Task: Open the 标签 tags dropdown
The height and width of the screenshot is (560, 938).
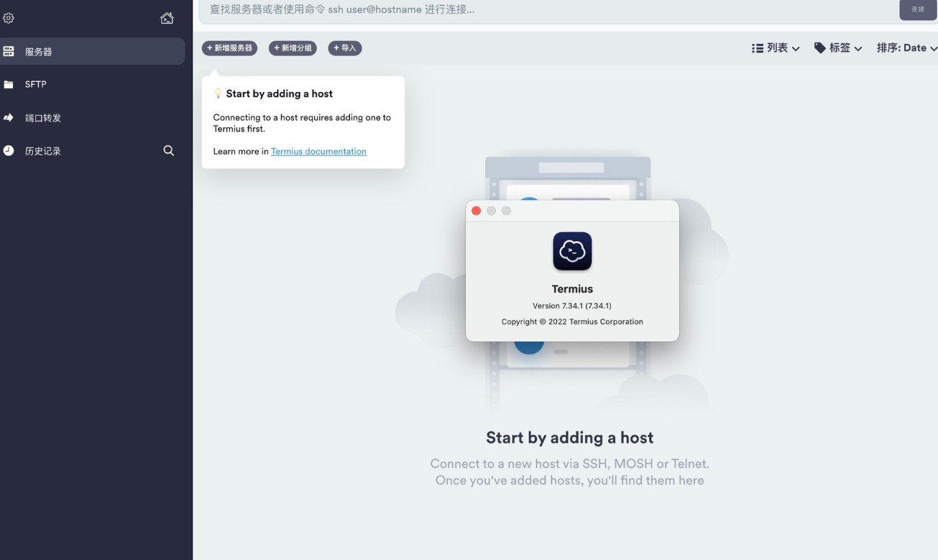Action: pos(838,48)
